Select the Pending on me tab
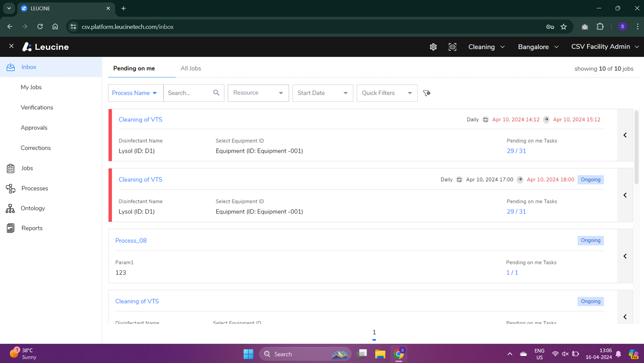 point(134,69)
